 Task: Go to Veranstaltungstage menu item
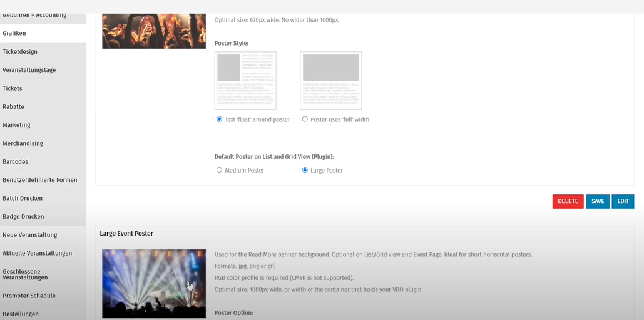[x=29, y=70]
